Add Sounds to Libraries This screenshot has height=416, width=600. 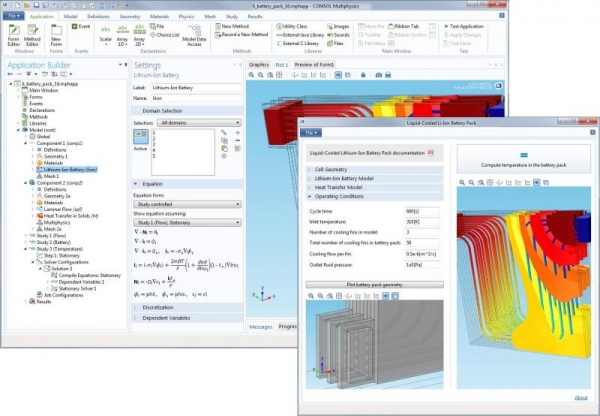[x=338, y=35]
